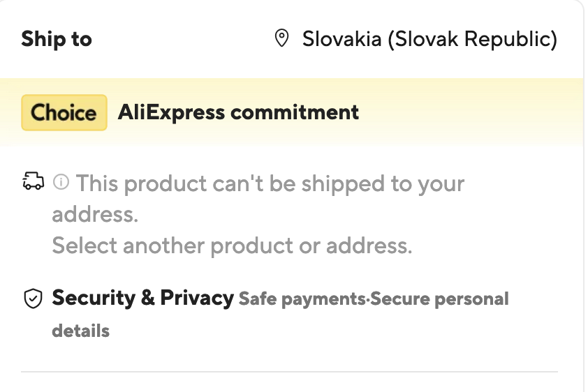Click the "address." line of the shipping notice
The image size is (588, 392).
[95, 214]
